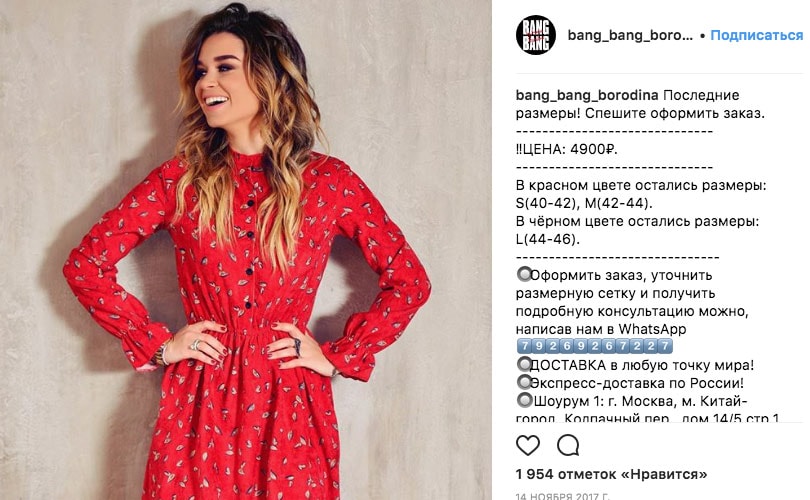Screen dimensions: 810x500
Task: Click round bullet emoji before 'Экспресс-доставка'
Action: click(524, 383)
